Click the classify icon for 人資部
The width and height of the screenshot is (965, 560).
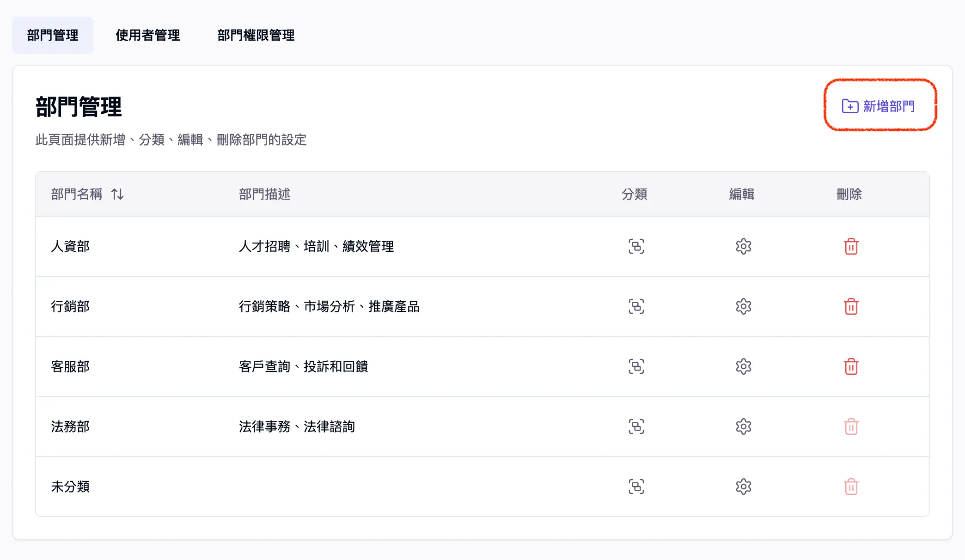(636, 246)
